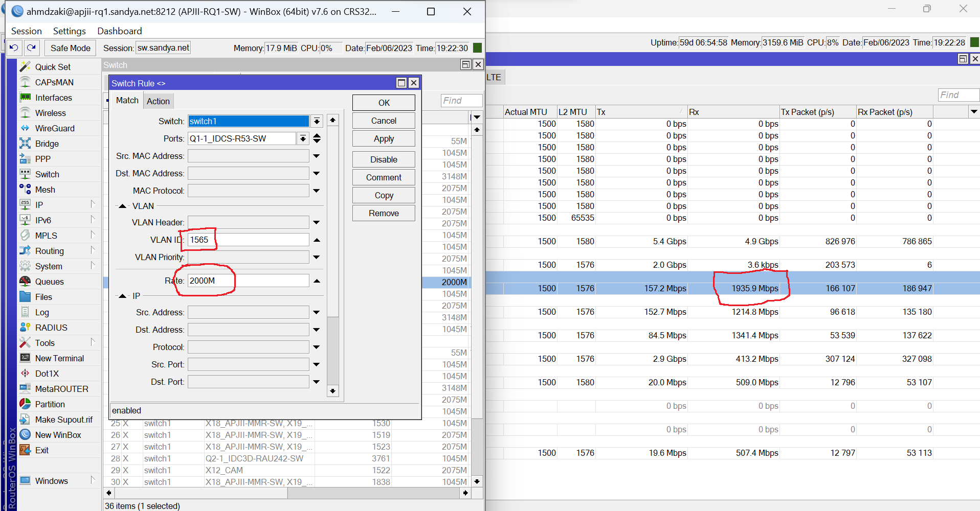Open the Queues panel
This screenshot has height=511, width=980.
[50, 281]
